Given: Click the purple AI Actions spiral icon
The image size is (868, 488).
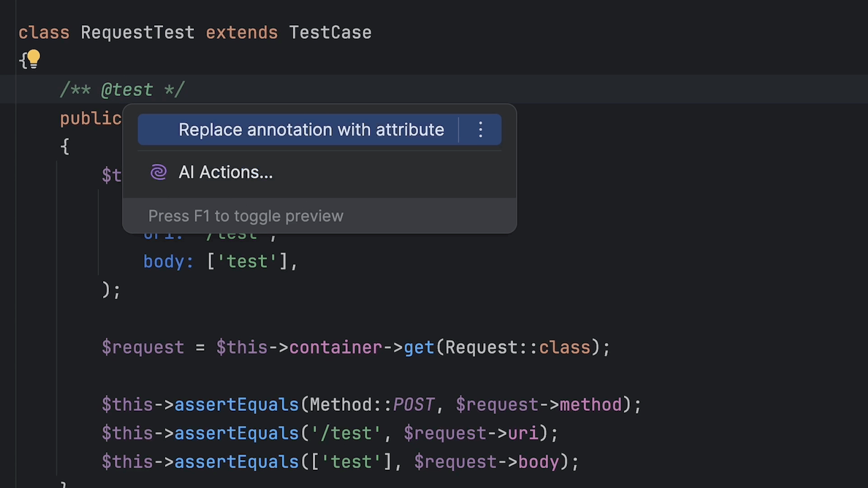Looking at the screenshot, I should click(x=159, y=172).
